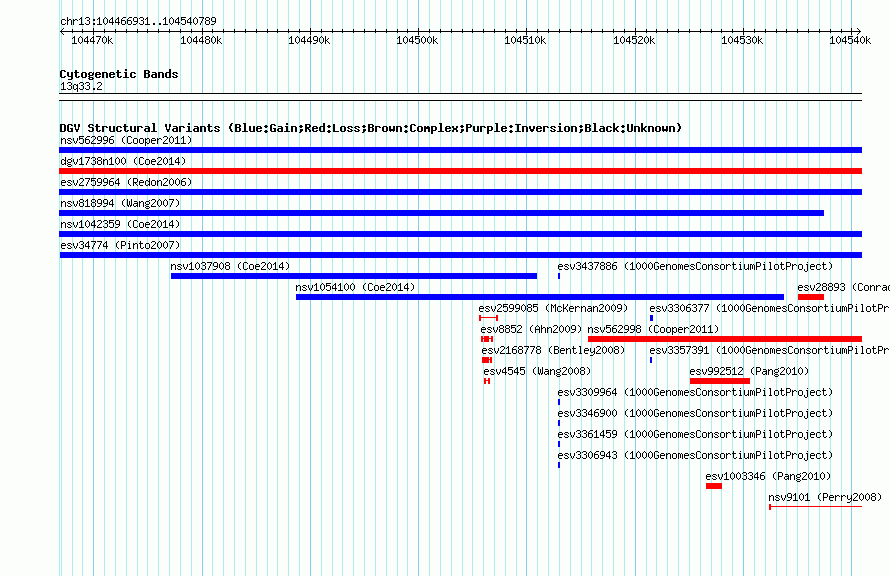Screen dimensions: 890x576
Task: Click the esv2168778 (Bentley2008) label
Action: 553,350
